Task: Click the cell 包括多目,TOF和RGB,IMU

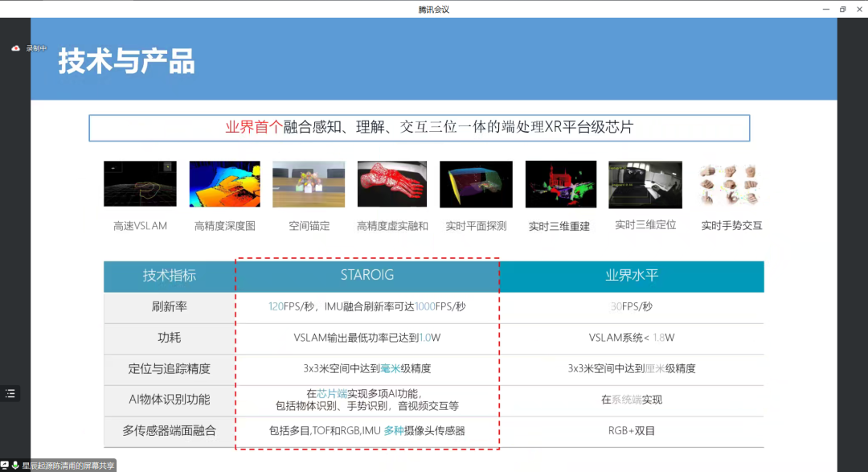Action: coord(367,431)
